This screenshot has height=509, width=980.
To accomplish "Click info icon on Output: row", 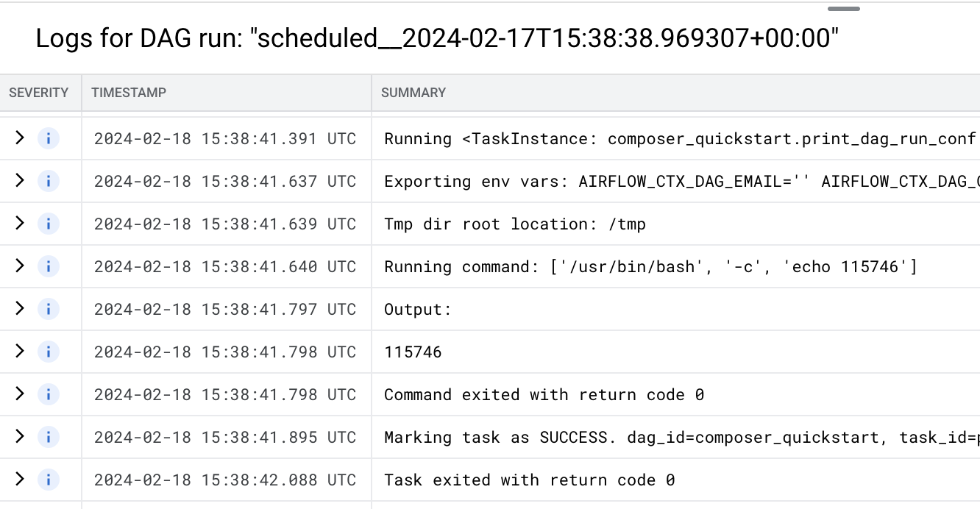I will [49, 309].
